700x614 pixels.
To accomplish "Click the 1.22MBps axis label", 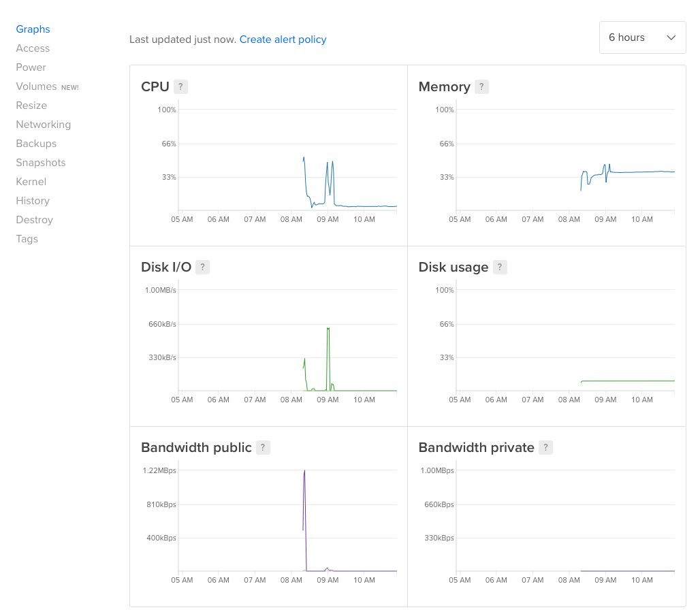I will [x=159, y=470].
